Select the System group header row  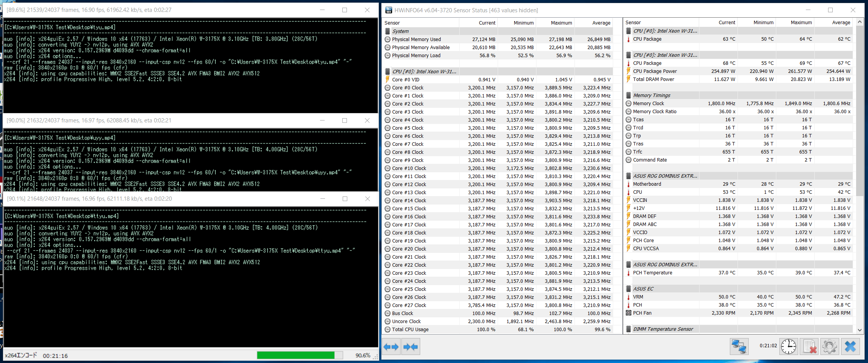pos(498,31)
